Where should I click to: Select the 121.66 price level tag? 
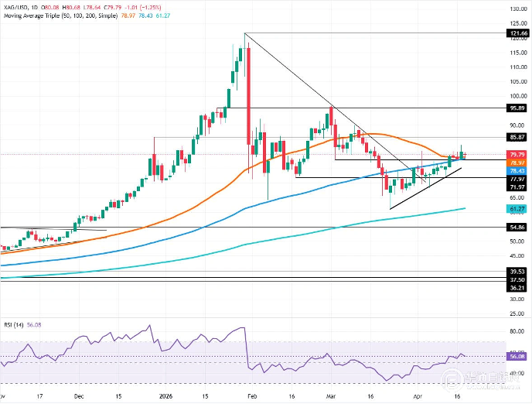click(x=517, y=34)
